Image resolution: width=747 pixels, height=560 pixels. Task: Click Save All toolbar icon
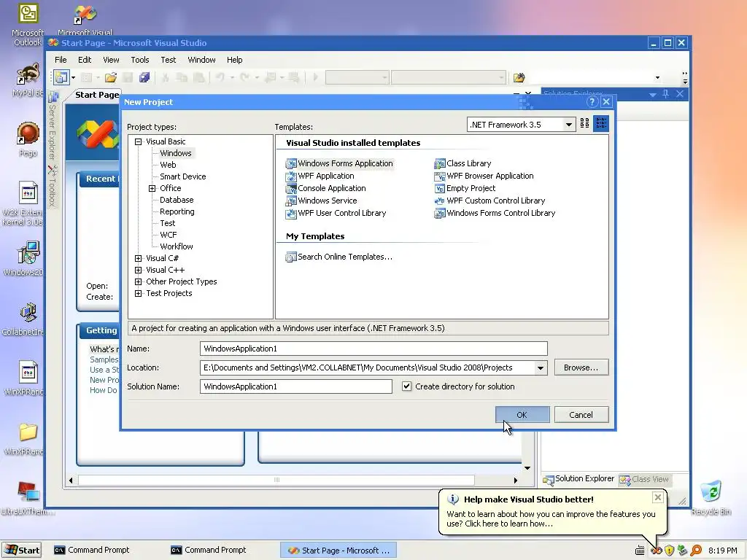(x=144, y=77)
